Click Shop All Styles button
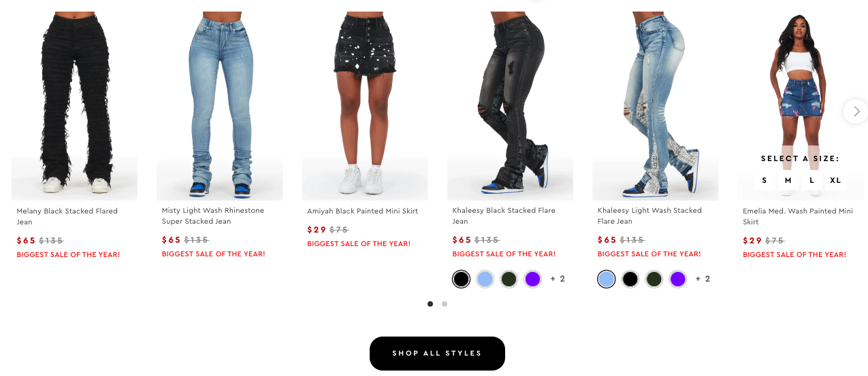The image size is (868, 376). tap(437, 354)
